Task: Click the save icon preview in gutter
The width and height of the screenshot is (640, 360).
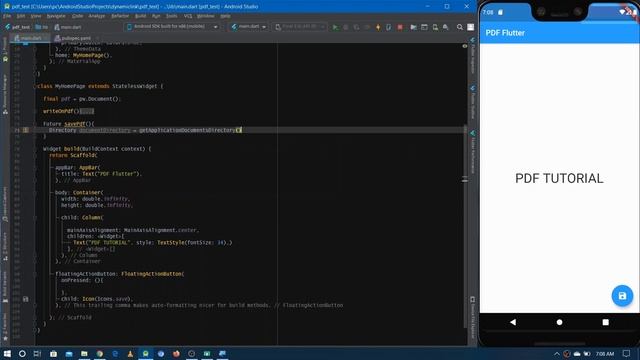Action: (25, 299)
